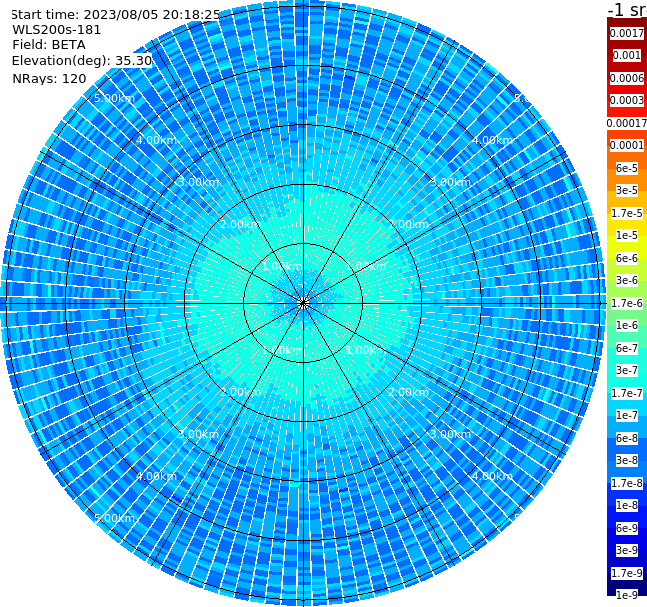Select the 1.7e-5 colorbar tick label

tap(627, 213)
